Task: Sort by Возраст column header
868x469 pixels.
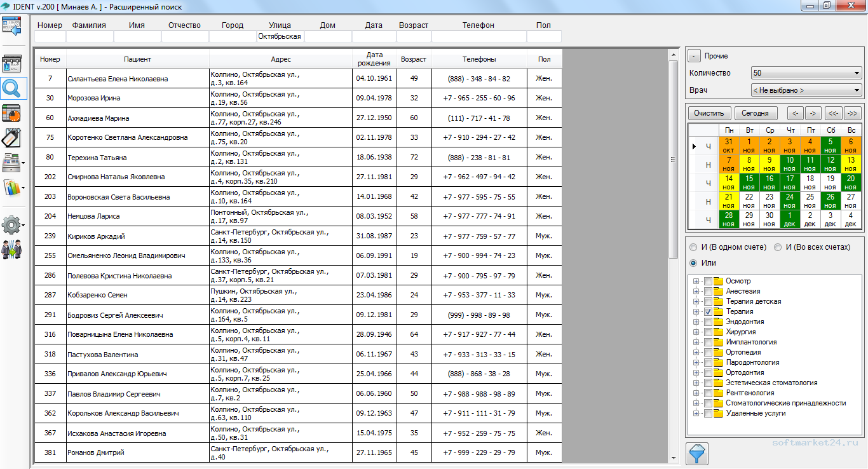Action: tap(414, 59)
